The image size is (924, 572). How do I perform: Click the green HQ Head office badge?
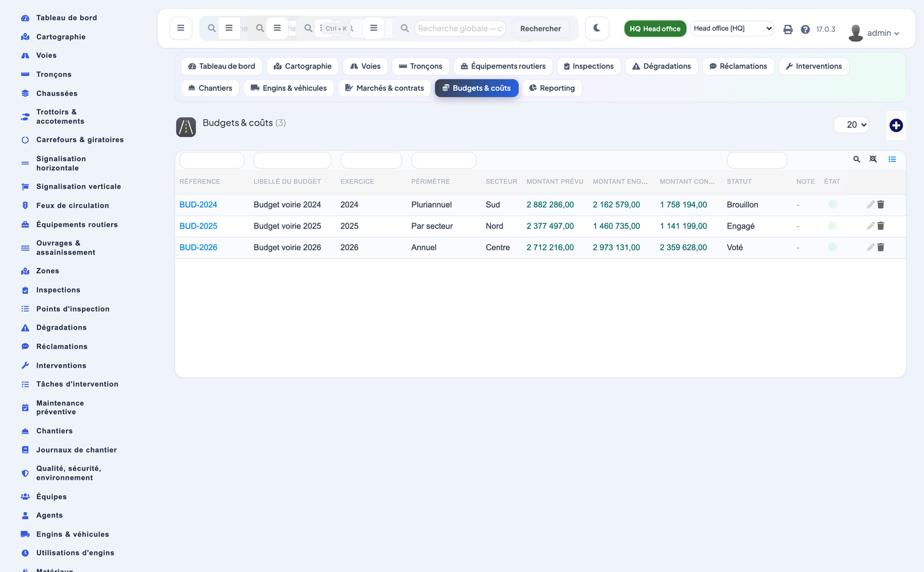tap(655, 29)
